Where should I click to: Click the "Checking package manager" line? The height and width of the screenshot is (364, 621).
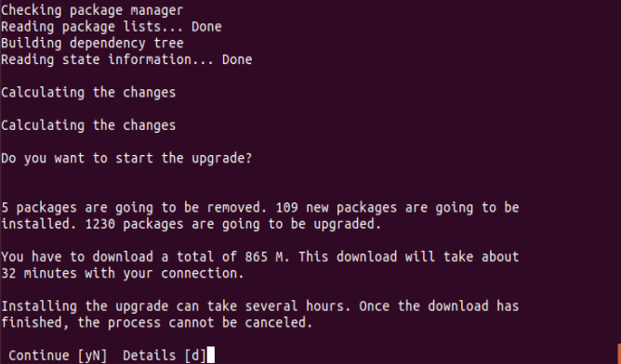(x=92, y=11)
